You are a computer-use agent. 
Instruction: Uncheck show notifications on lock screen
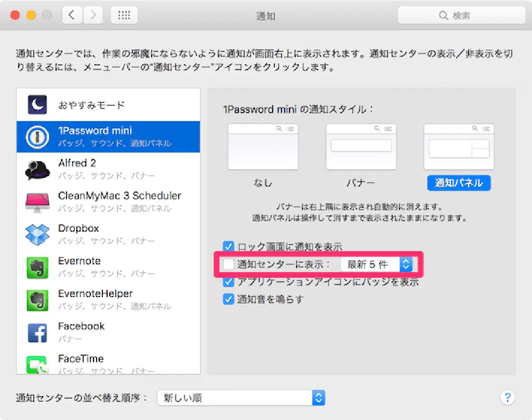click(228, 247)
